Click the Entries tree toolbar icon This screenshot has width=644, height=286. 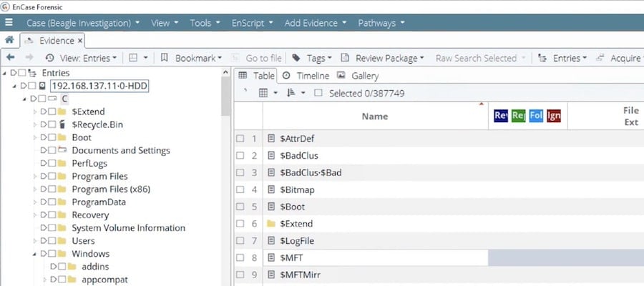tap(542, 58)
